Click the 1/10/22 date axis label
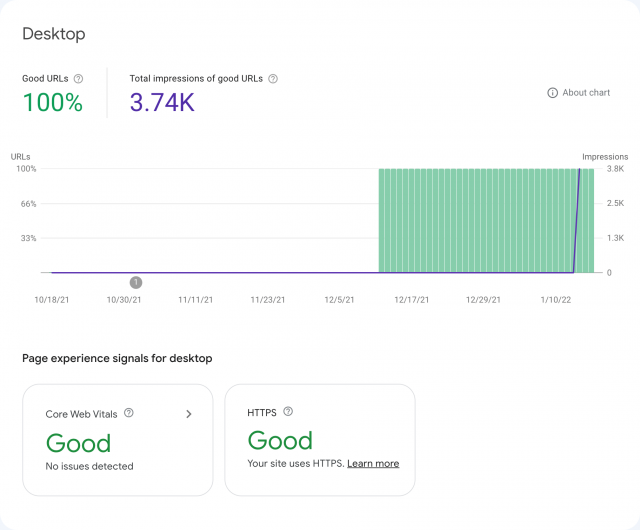This screenshot has width=640, height=530. (x=555, y=299)
